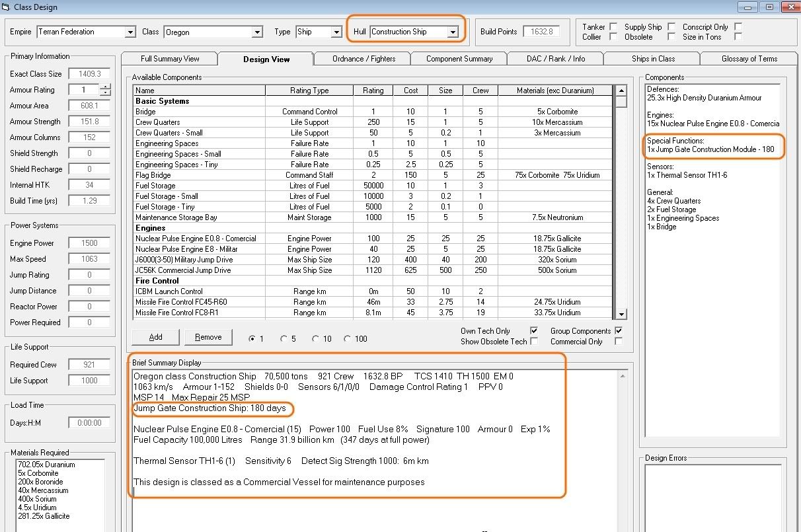Select 702.05x Duranium in Materials Required
The height and width of the screenshot is (532, 801).
click(46, 465)
